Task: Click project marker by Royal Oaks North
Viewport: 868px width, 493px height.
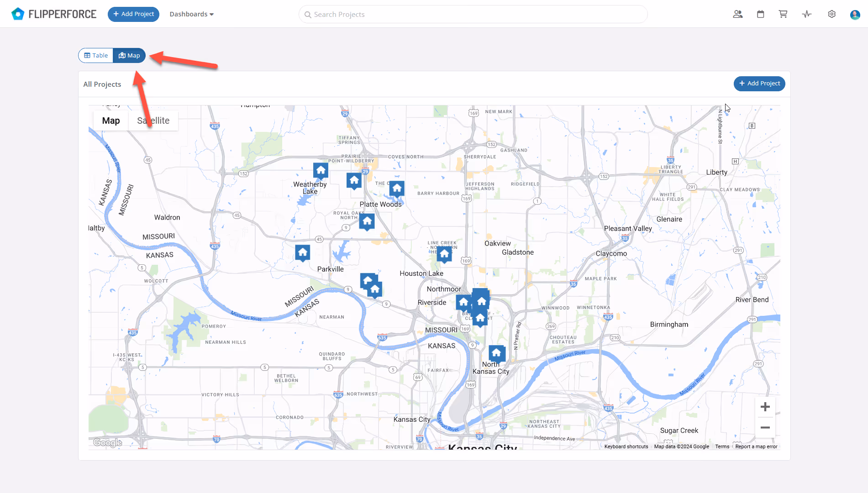Action: (367, 222)
